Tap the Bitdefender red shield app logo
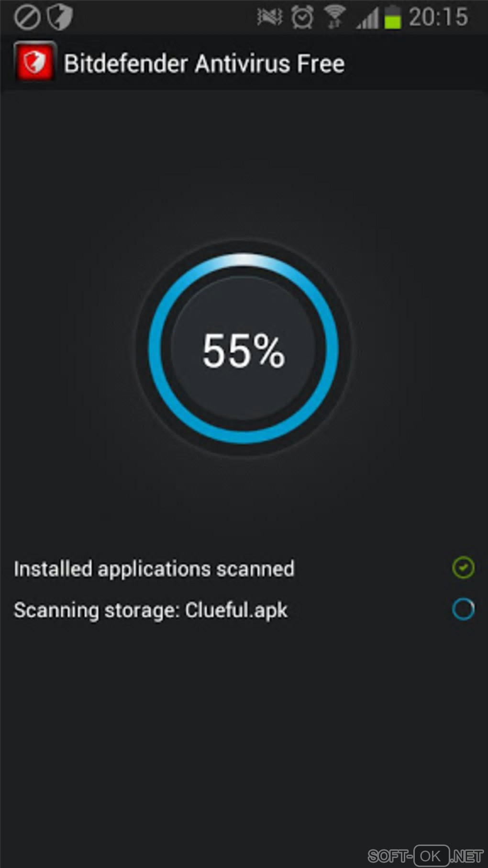The width and height of the screenshot is (488, 868). pyautogui.click(x=34, y=63)
